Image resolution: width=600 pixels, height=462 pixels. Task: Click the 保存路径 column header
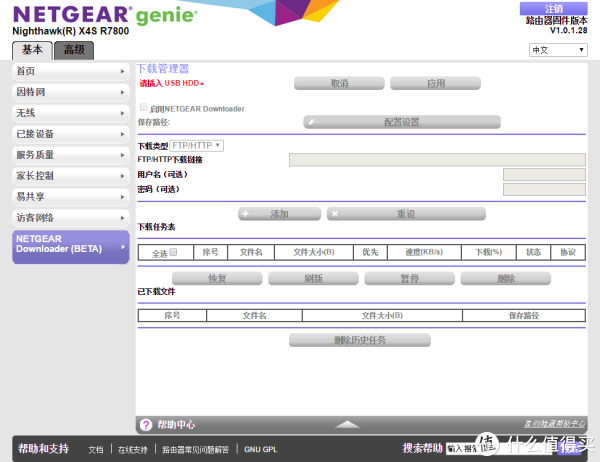tap(524, 315)
